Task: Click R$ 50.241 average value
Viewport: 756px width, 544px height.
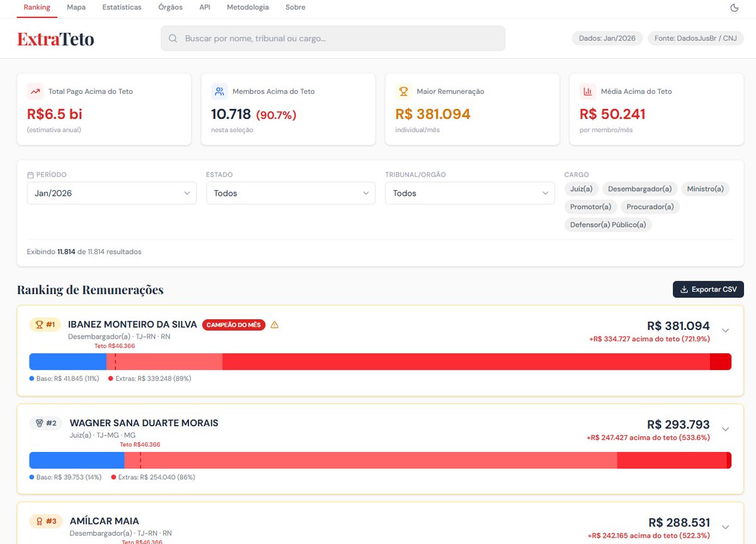Action: click(x=612, y=114)
